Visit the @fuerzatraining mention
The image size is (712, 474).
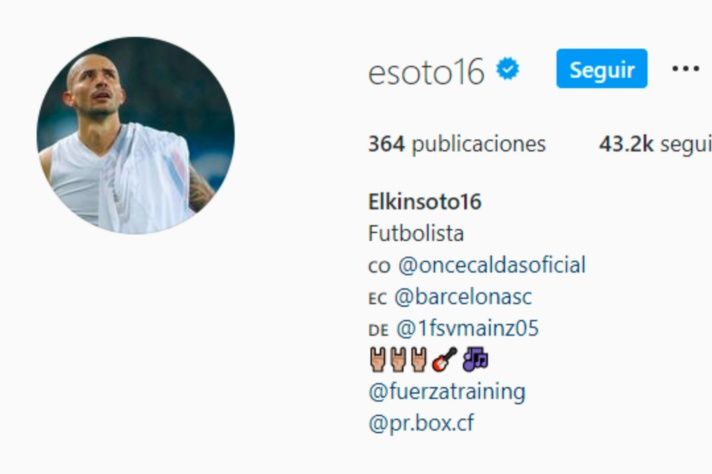pyautogui.click(x=447, y=391)
